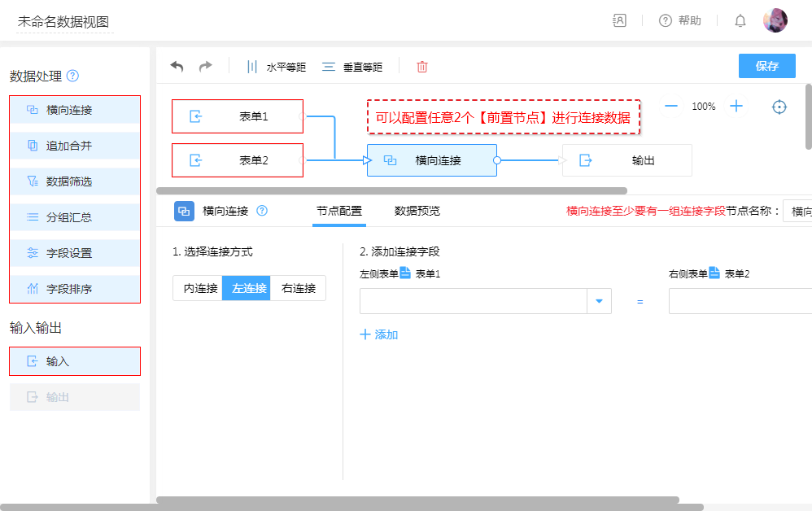Click the undo arrow icon

(x=177, y=67)
